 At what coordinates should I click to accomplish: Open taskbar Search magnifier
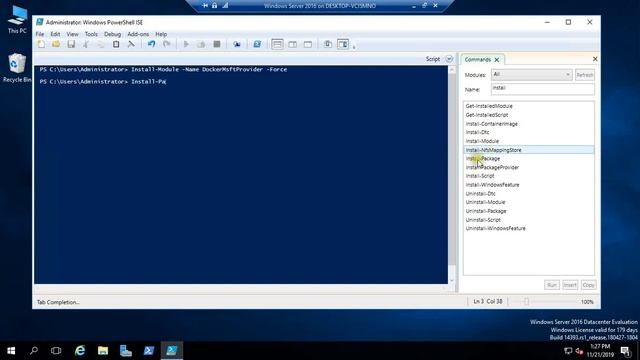(34, 351)
